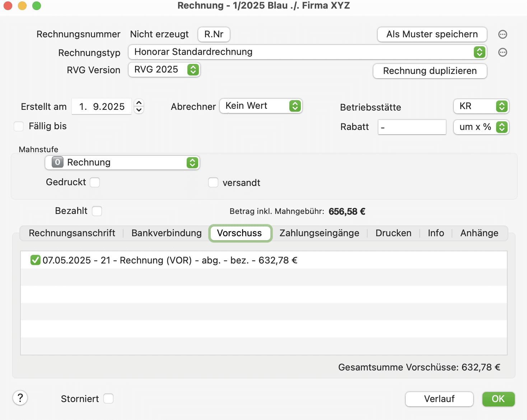
Task: Toggle the Fällig bis checkbox
Action: (x=19, y=126)
